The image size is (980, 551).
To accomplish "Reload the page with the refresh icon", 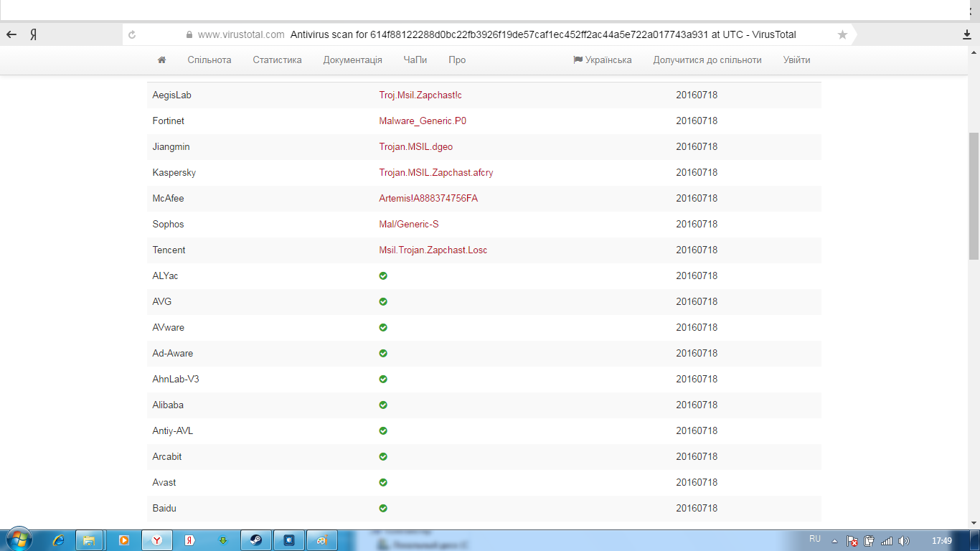I will click(132, 34).
